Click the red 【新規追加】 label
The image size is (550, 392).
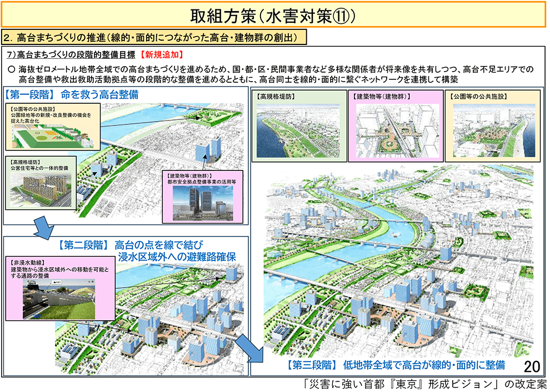(161, 55)
